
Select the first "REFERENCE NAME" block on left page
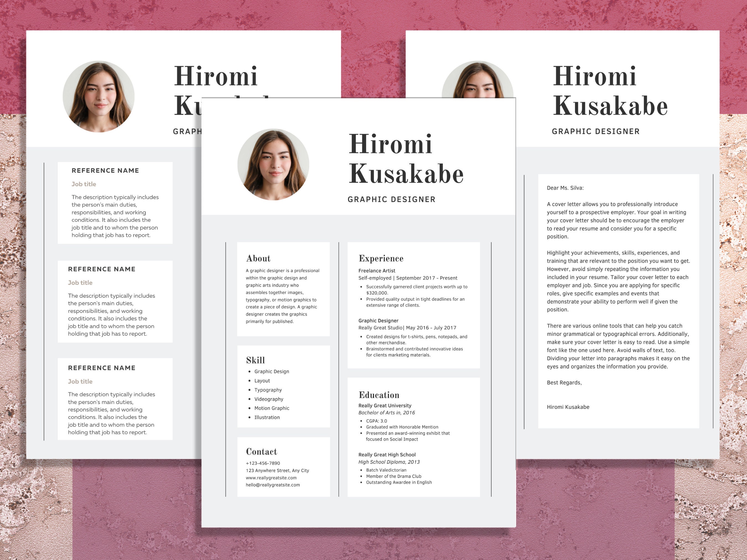[105, 170]
